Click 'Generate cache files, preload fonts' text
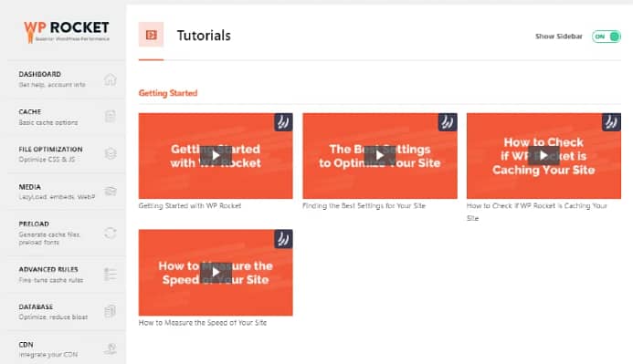The height and width of the screenshot is (364, 633). [49, 238]
